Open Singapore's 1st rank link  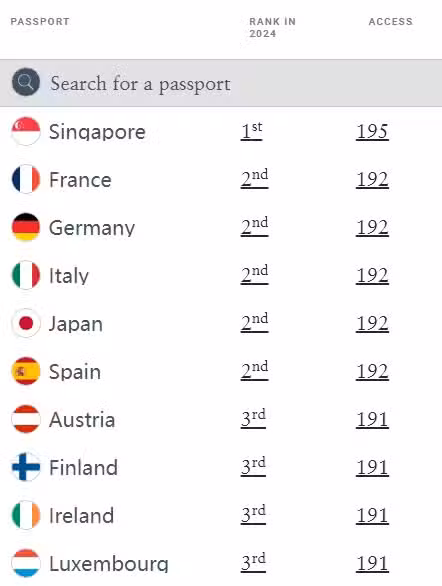pos(251,131)
